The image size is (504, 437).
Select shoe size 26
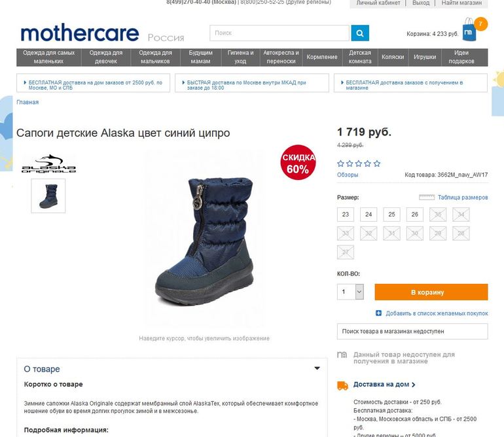414,215
